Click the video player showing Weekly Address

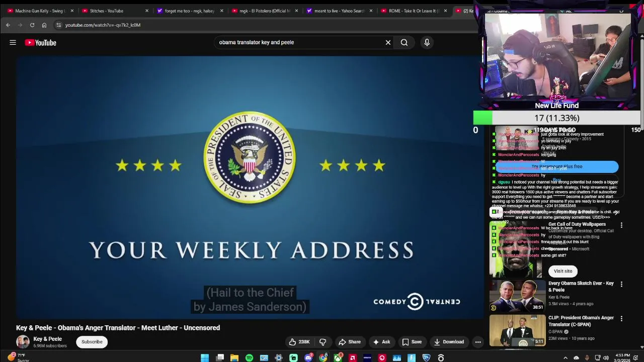pyautogui.click(x=250, y=188)
